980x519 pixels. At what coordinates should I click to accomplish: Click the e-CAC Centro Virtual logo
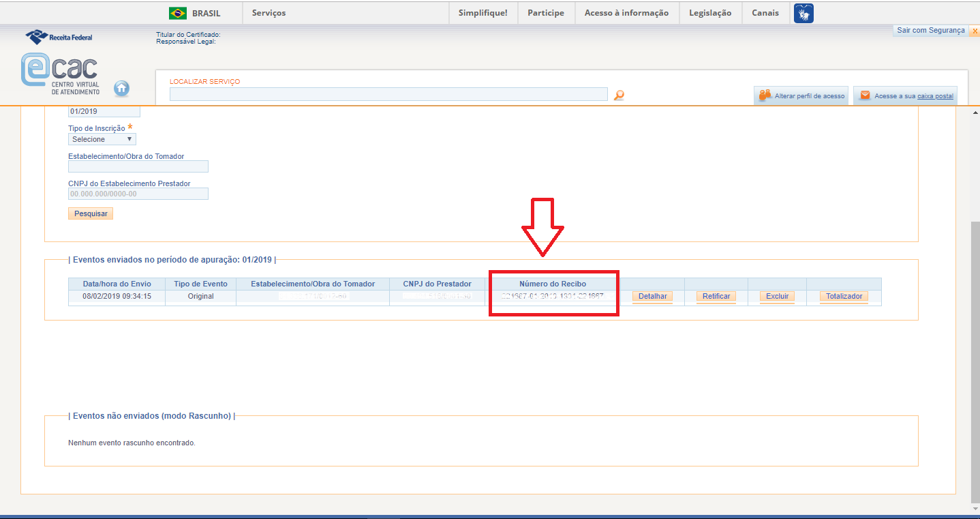60,74
